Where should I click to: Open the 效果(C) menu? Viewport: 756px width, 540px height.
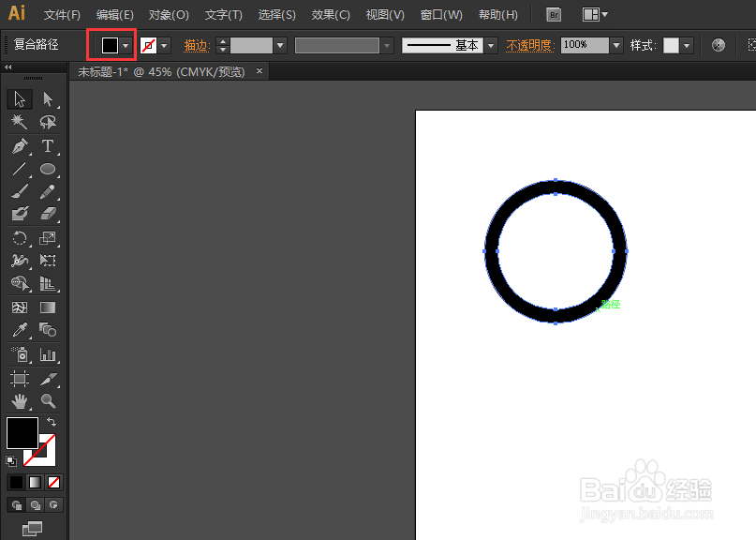click(331, 15)
